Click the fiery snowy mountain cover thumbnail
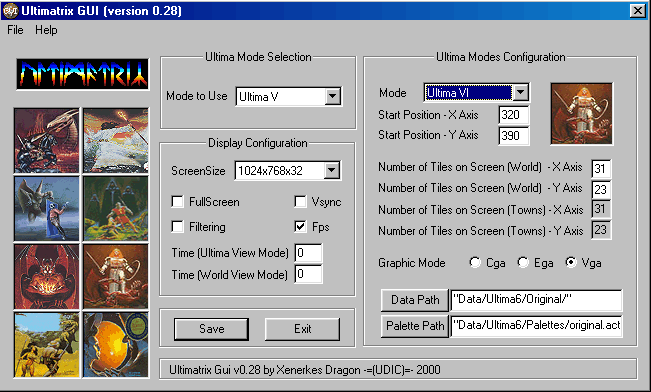The image size is (651, 392). click(116, 140)
